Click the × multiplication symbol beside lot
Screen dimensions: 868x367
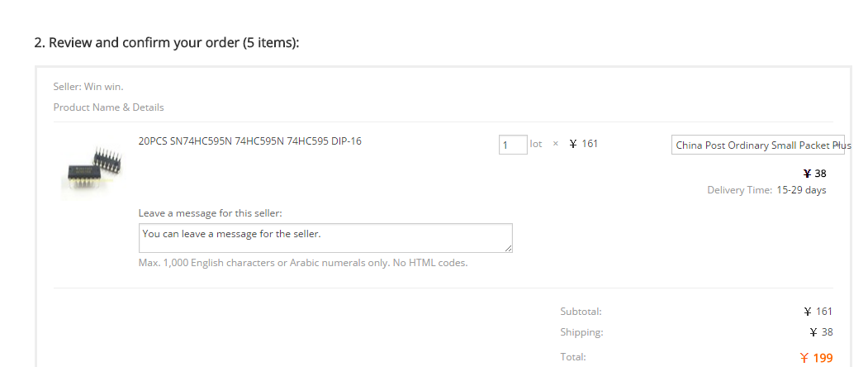coord(556,144)
